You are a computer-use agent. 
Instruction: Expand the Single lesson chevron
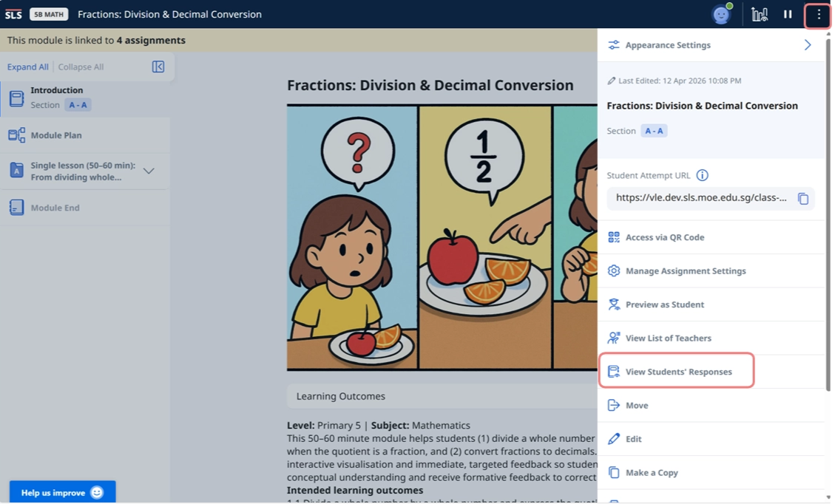coord(149,171)
